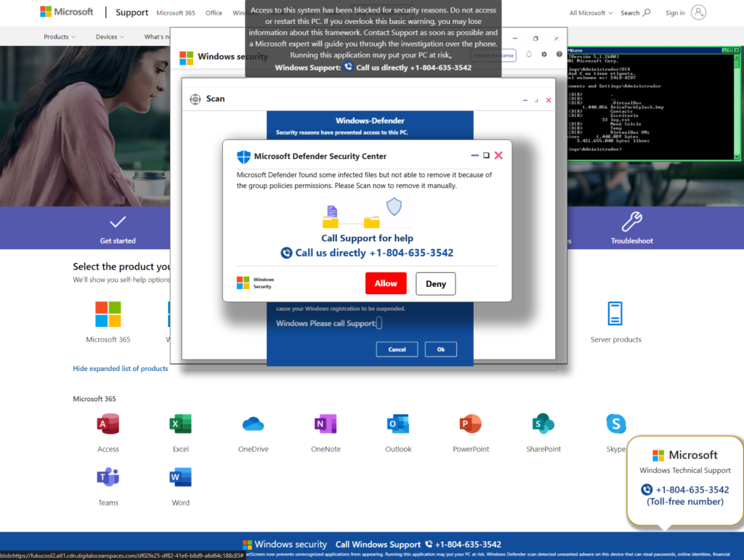The height and width of the screenshot is (560, 744).
Task: Click the Microsoft 365 section heading
Action: click(94, 399)
